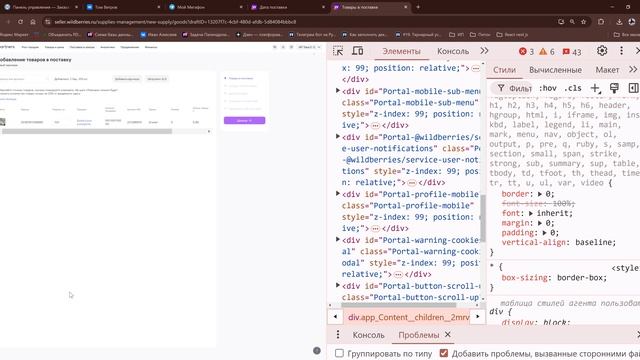Expand the Portal-button-scroll-up div node
This screenshot has height=360, width=640.
pos(338,285)
